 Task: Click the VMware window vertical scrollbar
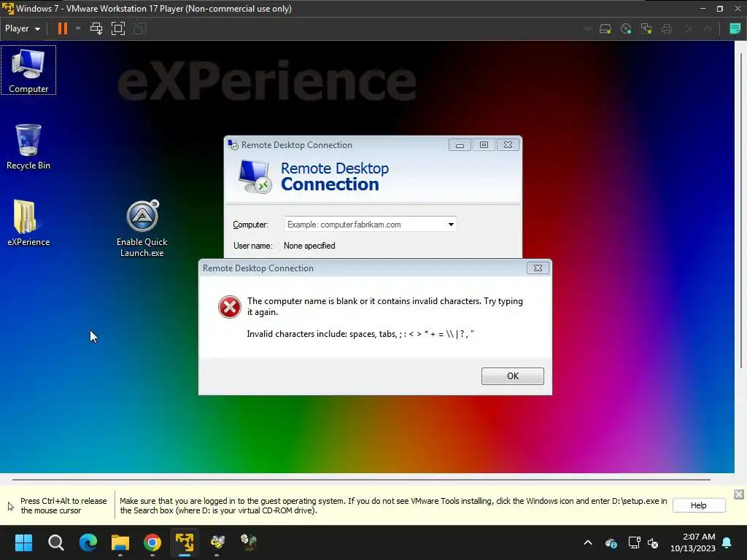(741, 209)
